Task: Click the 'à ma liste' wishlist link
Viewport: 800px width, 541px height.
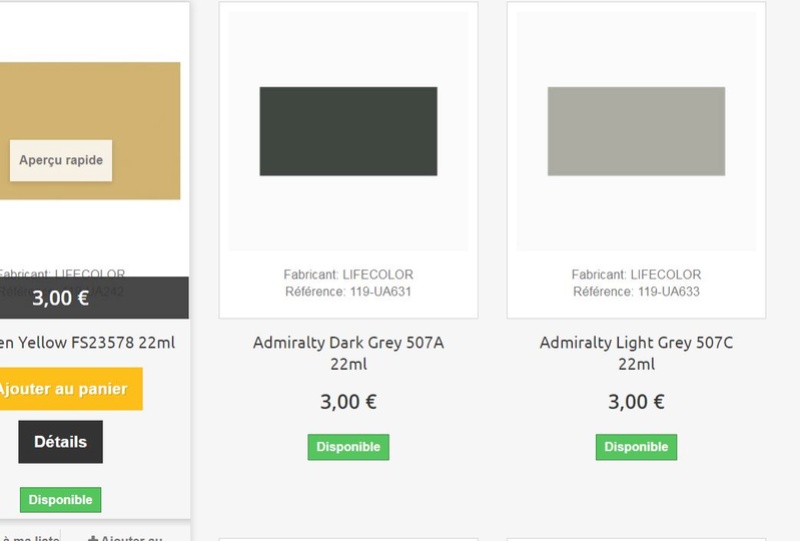Action: pyautogui.click(x=30, y=538)
